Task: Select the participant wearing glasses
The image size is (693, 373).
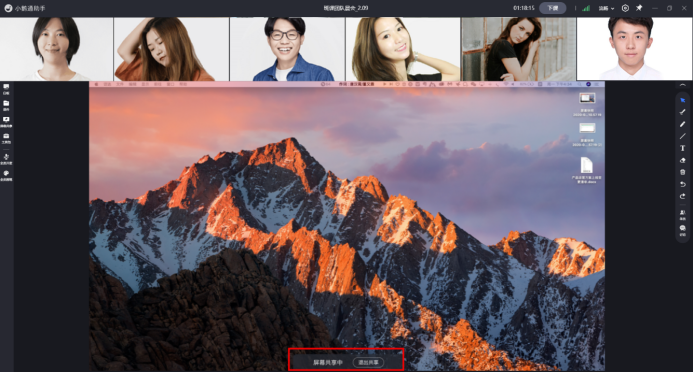Action: coord(287,49)
